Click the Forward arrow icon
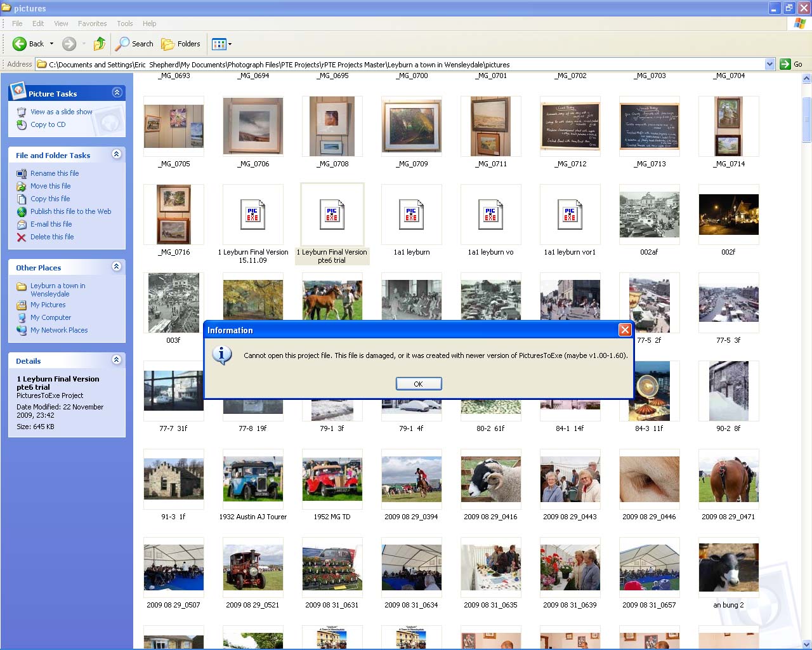The width and height of the screenshot is (812, 650). tap(69, 44)
